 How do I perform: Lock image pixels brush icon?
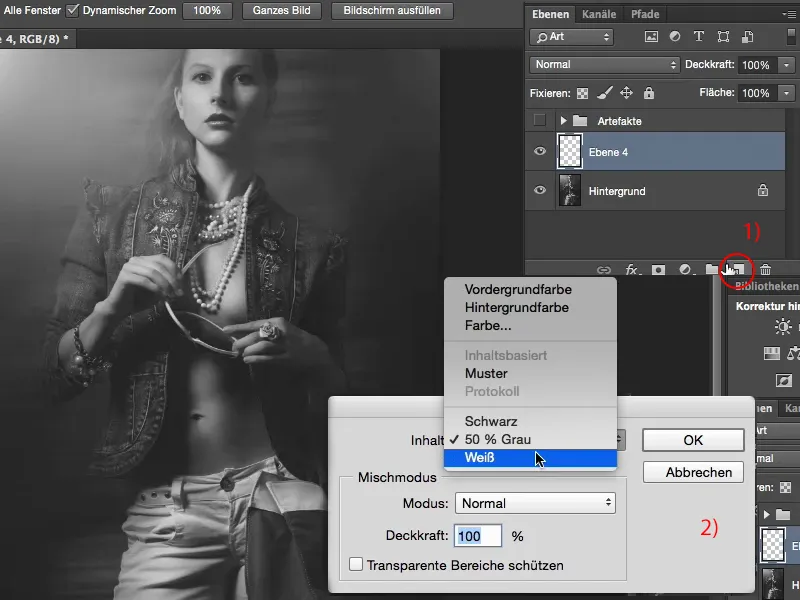(605, 93)
